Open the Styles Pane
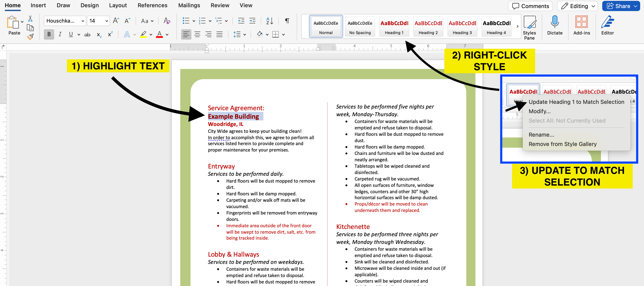The height and width of the screenshot is (286, 644). [529, 27]
